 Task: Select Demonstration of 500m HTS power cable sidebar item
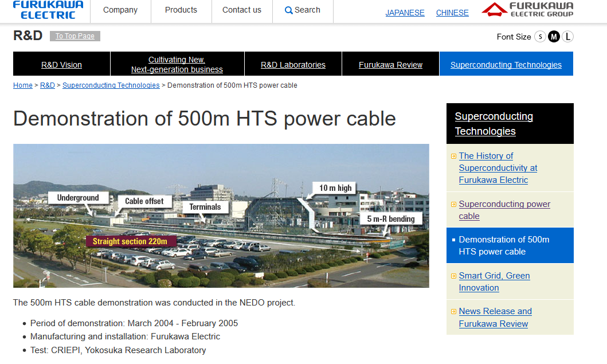pos(510,245)
